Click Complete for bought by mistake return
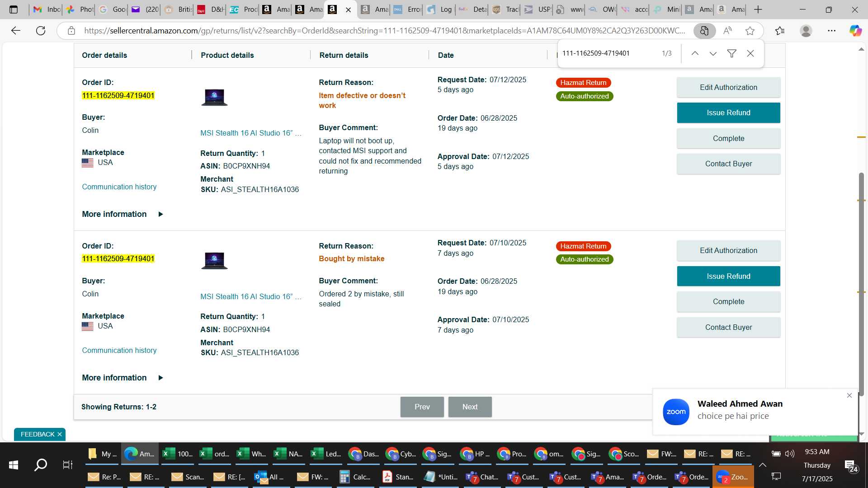 [728, 301]
